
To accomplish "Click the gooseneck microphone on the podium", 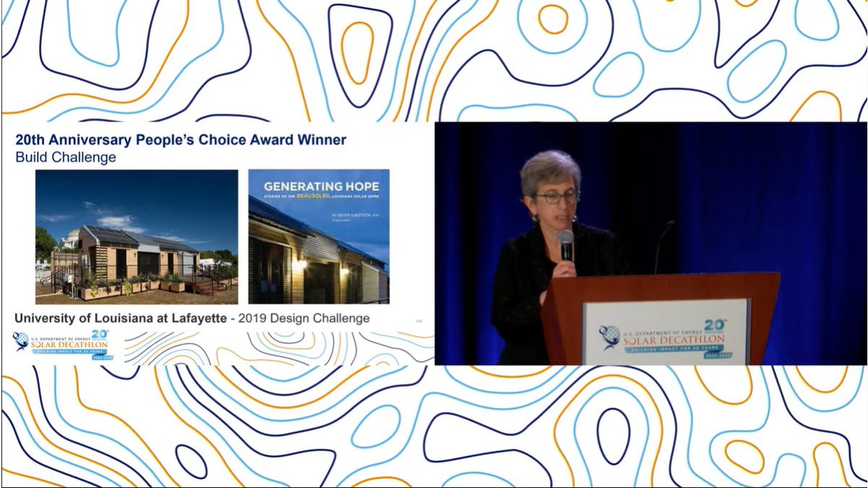I will pyautogui.click(x=664, y=246).
